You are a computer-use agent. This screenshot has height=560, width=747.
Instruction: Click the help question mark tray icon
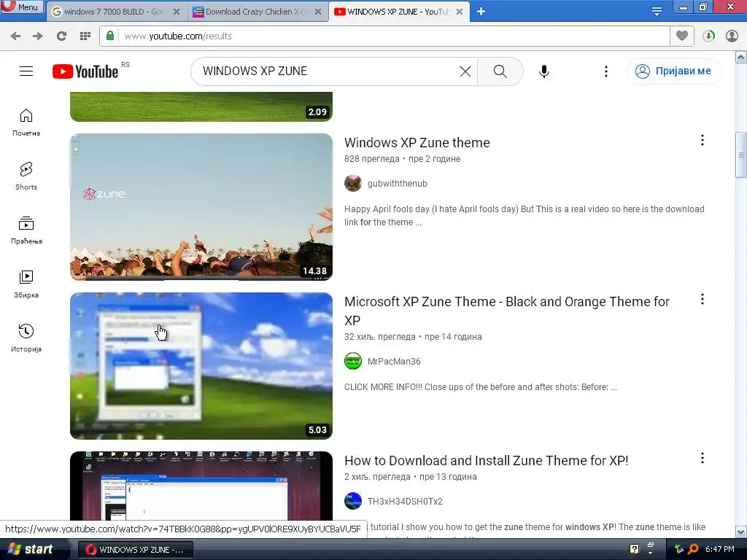tap(634, 550)
